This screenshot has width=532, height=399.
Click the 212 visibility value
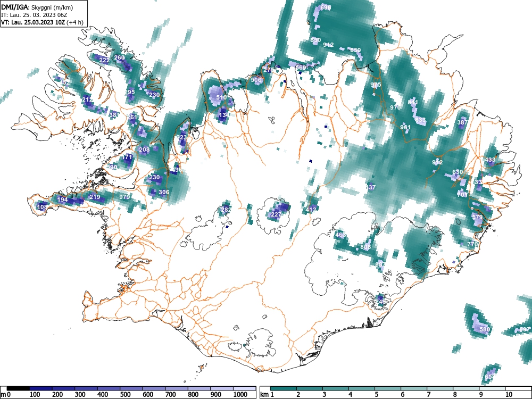coord(87,99)
